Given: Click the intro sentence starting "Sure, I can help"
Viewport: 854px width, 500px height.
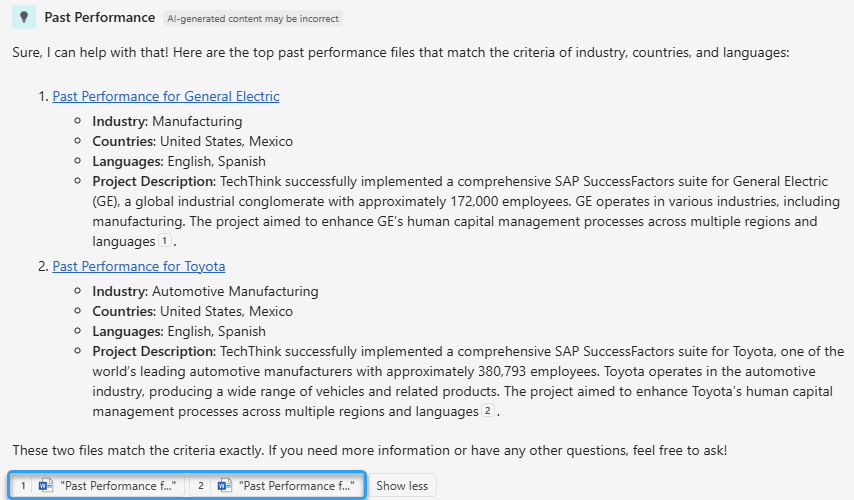Looking at the screenshot, I should pyautogui.click(x=400, y=52).
